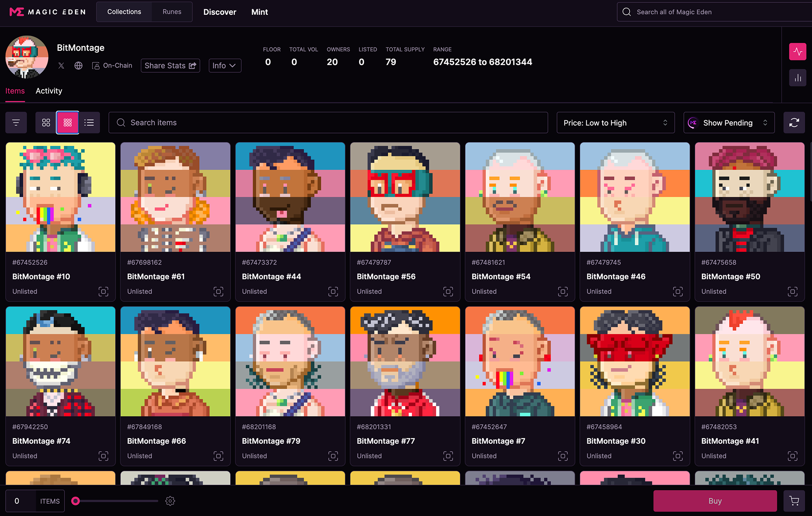Click quick-view icon on BitMontage #77

pyautogui.click(x=448, y=456)
